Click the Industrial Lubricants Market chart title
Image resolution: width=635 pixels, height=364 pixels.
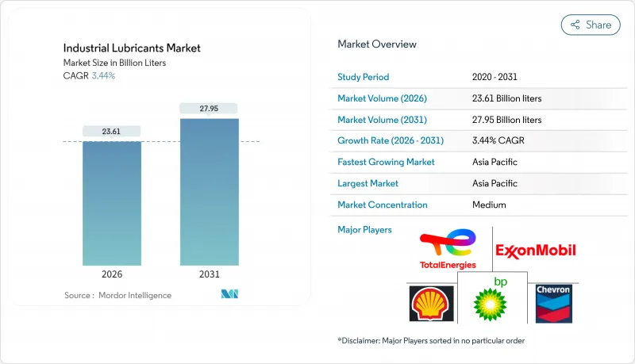point(132,48)
